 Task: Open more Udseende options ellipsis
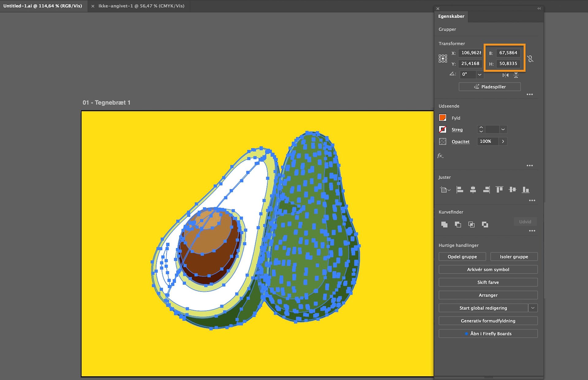530,165
